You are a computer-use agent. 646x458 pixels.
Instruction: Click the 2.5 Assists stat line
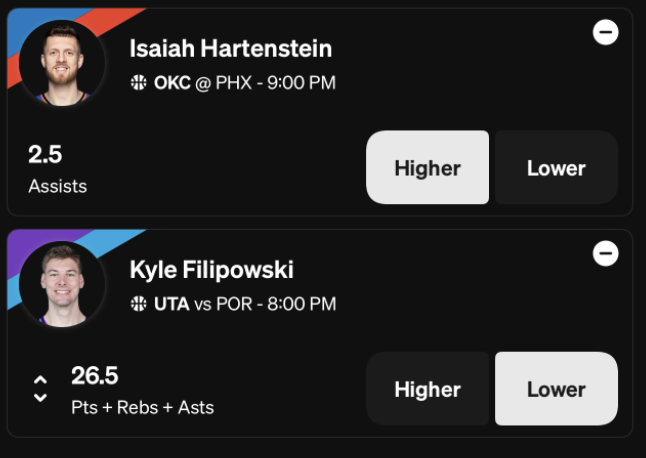[x=58, y=169]
